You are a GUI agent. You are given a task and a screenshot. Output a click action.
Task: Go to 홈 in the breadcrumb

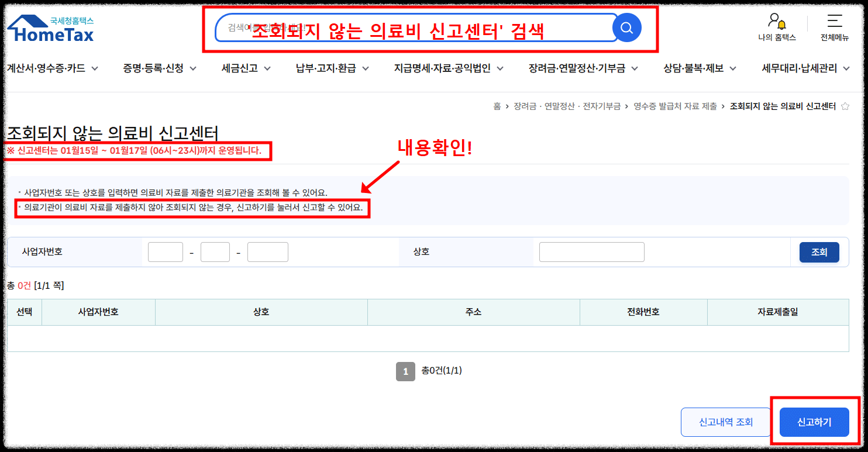click(498, 106)
